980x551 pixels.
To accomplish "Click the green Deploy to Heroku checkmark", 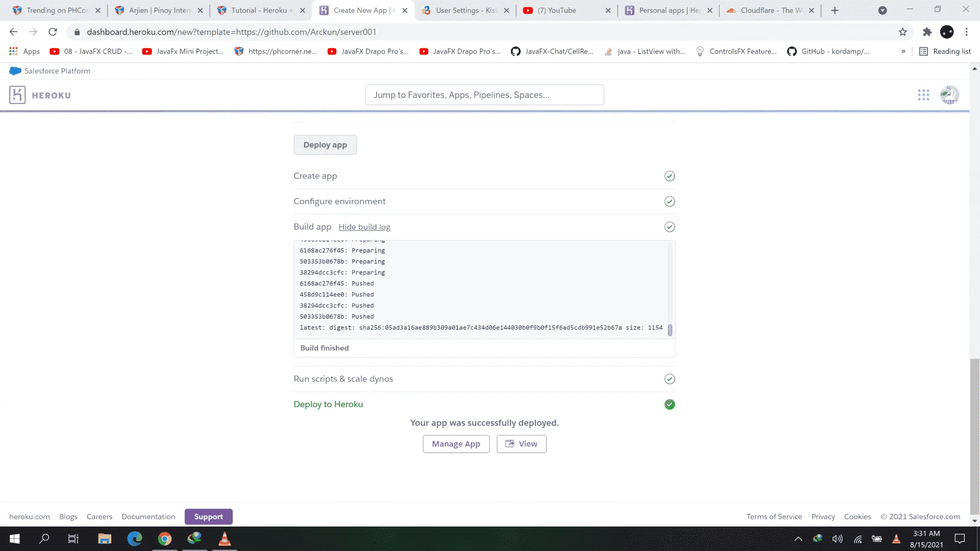I will [670, 405].
